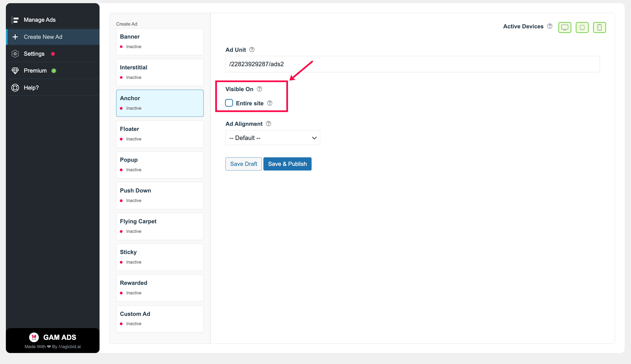Select the Popup ad type card
This screenshot has height=364, width=631.
(x=160, y=165)
